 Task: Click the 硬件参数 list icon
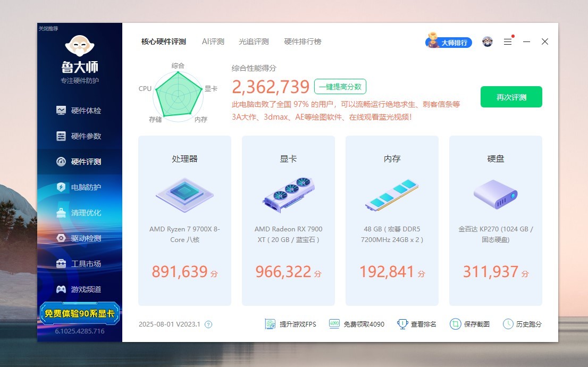(61, 136)
